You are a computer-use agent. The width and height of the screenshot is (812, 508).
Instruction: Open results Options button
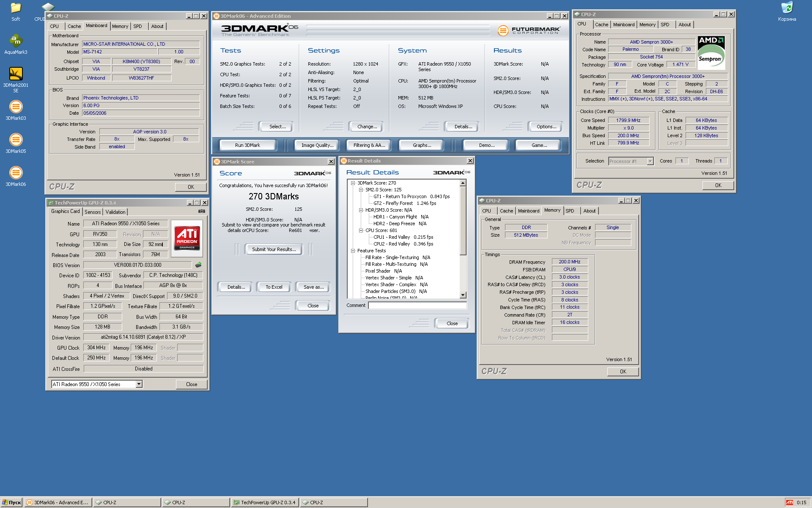coord(546,127)
